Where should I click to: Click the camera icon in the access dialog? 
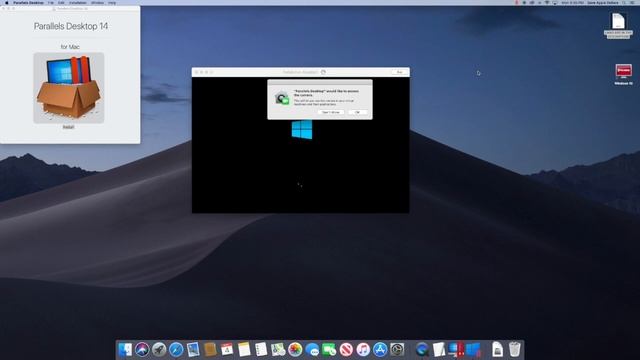coord(282,98)
